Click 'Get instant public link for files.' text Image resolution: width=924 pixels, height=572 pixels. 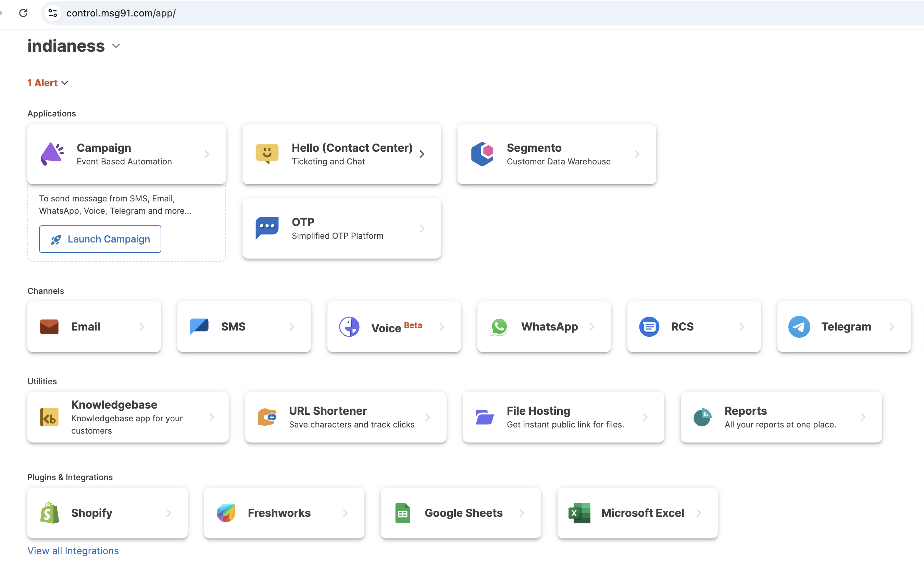pos(565,424)
